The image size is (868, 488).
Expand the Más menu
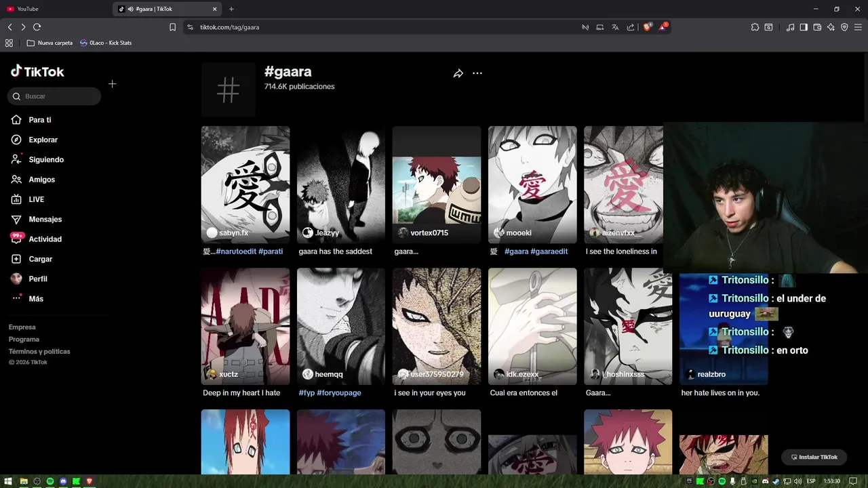(27, 299)
